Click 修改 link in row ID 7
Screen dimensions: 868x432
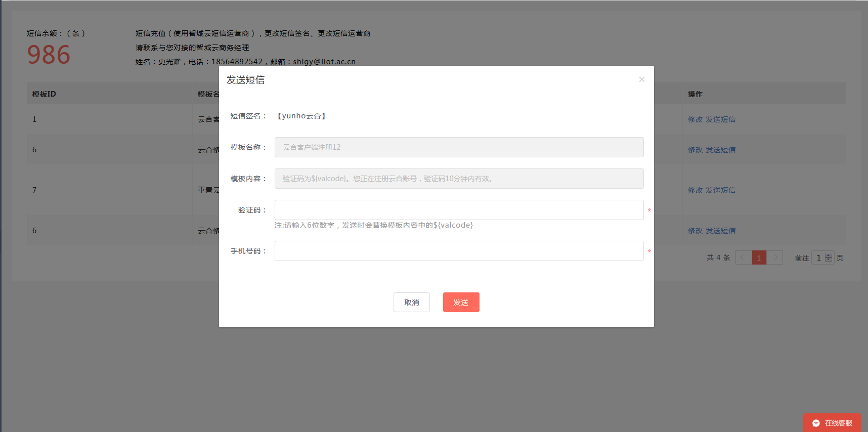(695, 190)
